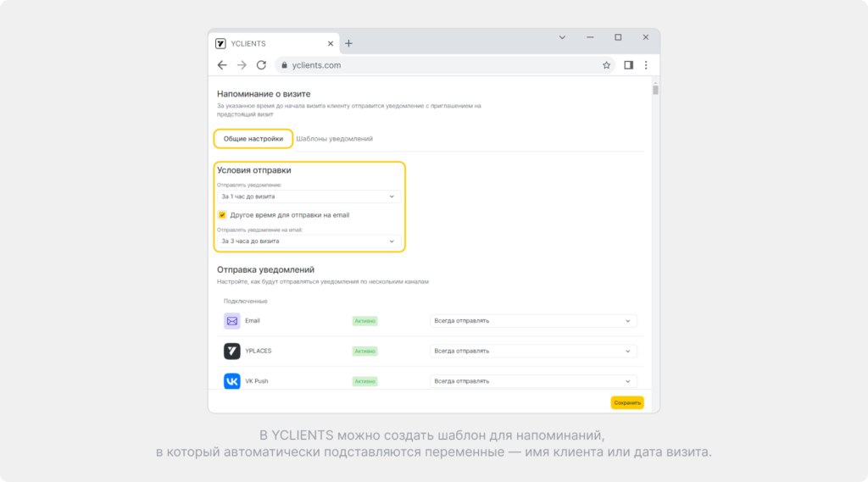
Task: Uncheck "Другое время для отправки на email"
Action: pyautogui.click(x=222, y=214)
